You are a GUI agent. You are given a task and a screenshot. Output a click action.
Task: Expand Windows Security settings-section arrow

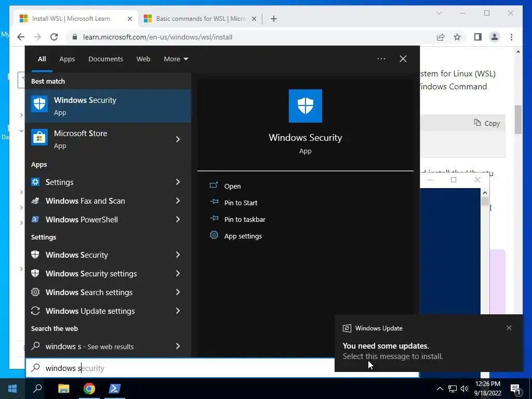click(178, 255)
